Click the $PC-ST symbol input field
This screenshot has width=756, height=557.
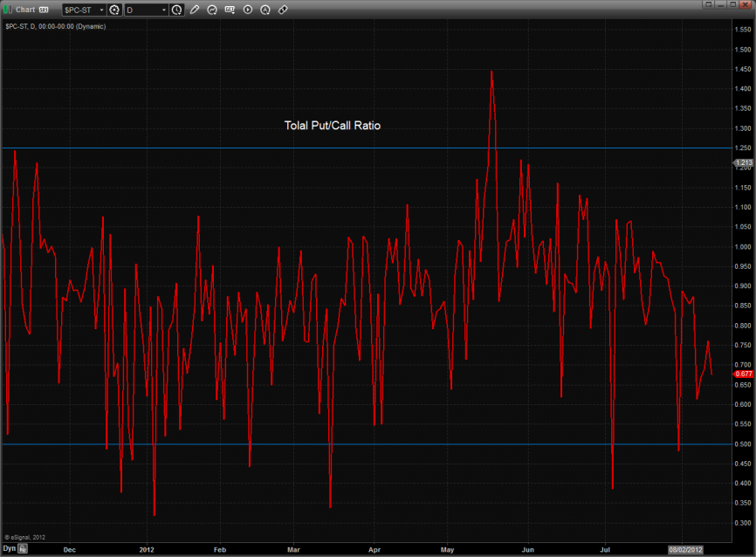point(79,10)
